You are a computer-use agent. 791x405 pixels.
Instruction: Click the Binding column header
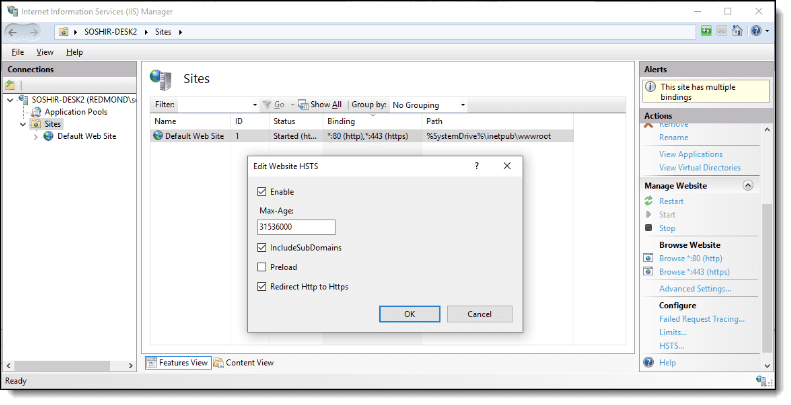point(372,121)
